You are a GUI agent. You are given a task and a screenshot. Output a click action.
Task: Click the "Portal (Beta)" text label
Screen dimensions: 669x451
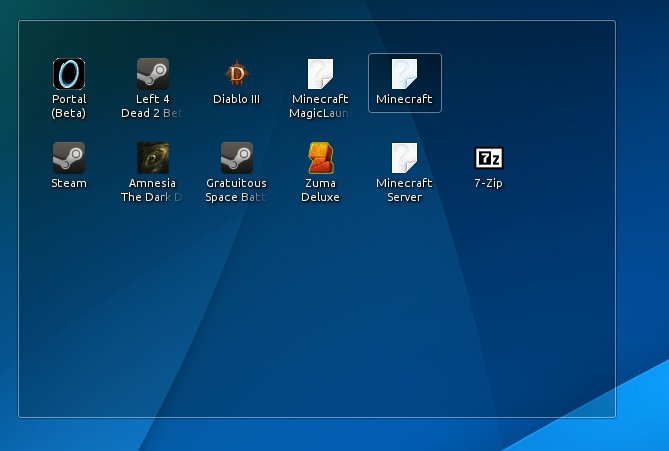[x=69, y=106]
